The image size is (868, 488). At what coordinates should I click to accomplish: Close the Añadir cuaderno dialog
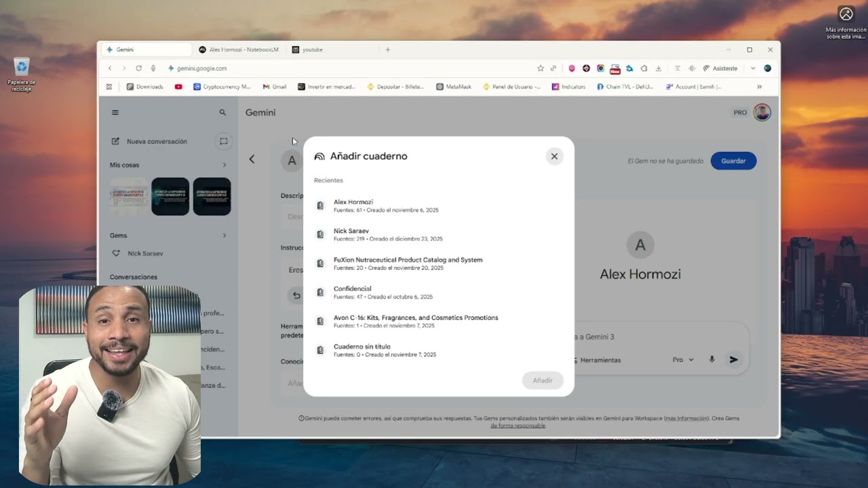(x=554, y=156)
